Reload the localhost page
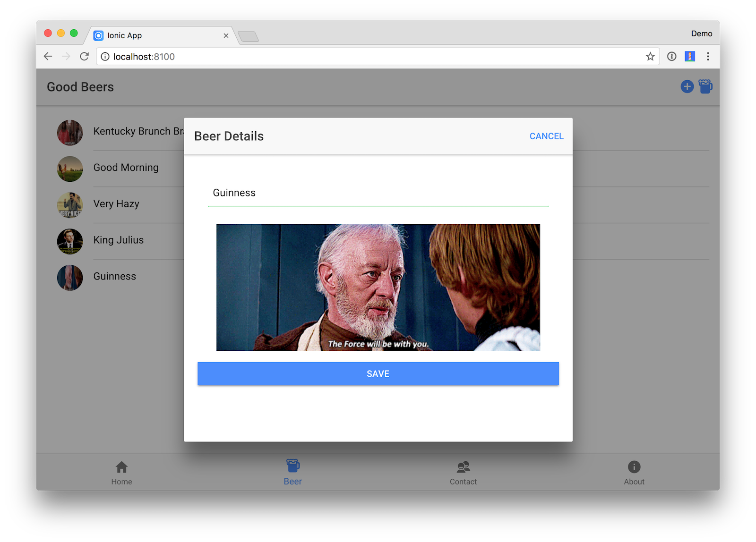756x542 pixels. click(85, 57)
